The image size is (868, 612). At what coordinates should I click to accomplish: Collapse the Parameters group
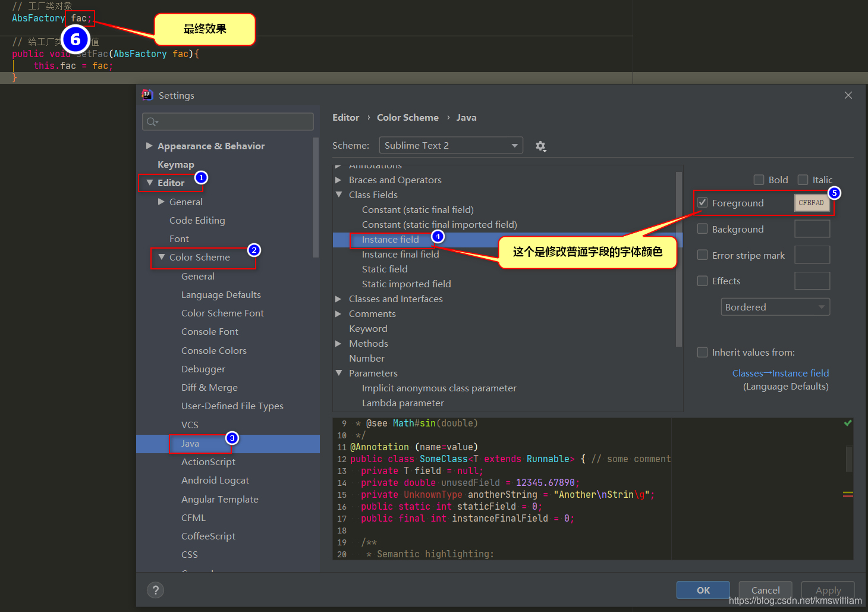[338, 373]
